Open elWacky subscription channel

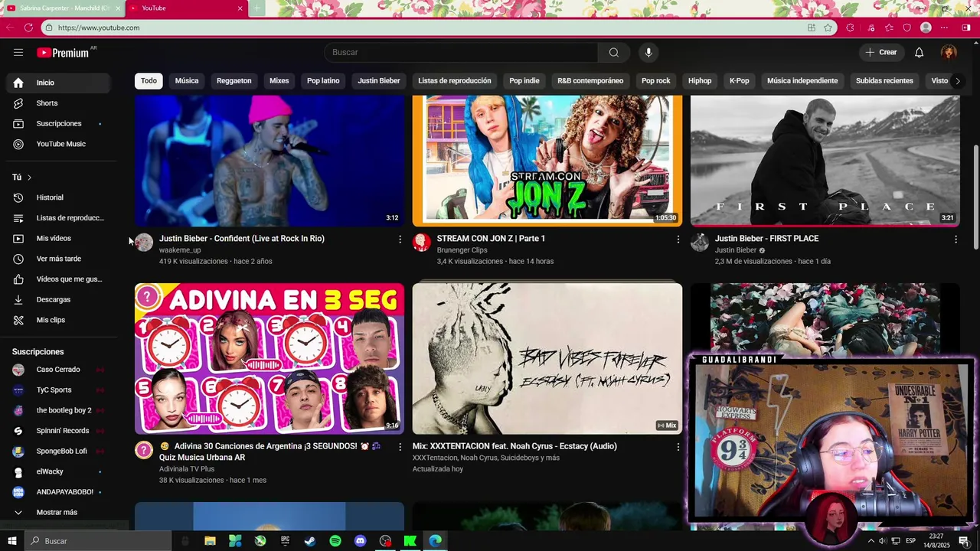point(58,471)
